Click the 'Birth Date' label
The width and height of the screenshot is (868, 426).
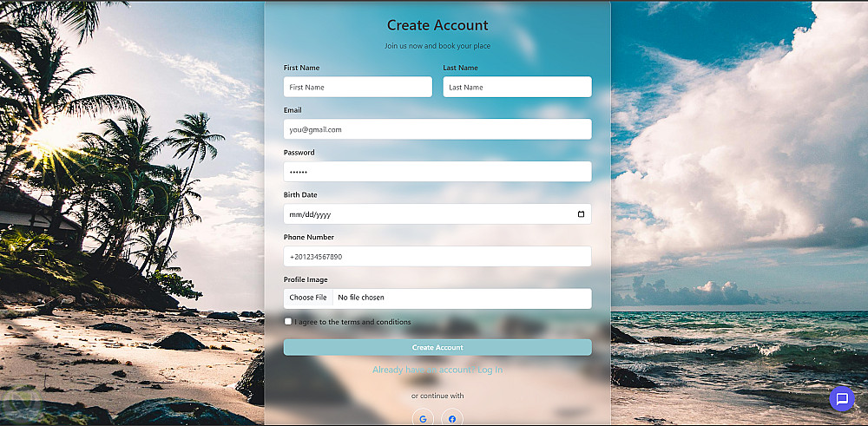point(300,194)
